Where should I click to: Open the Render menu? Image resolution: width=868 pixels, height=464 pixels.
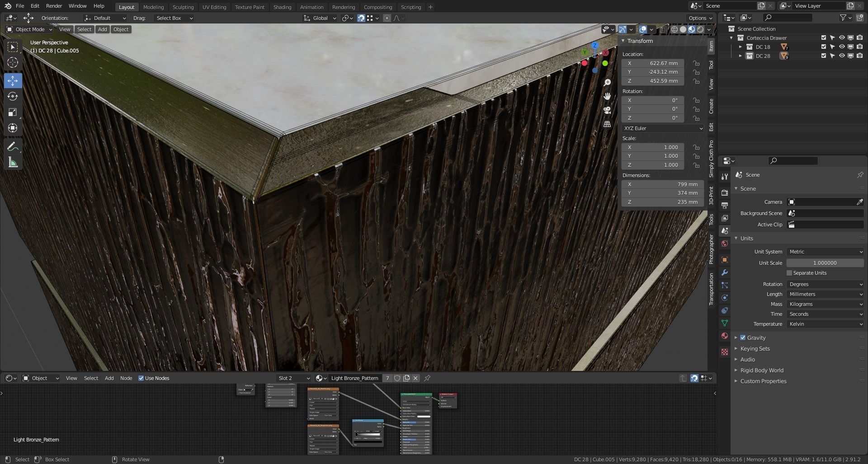54,6
